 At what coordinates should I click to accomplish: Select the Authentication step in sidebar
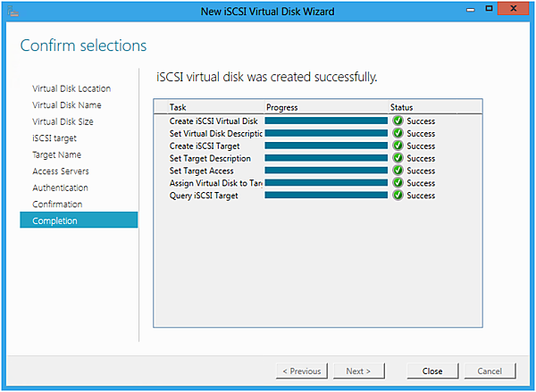[60, 188]
